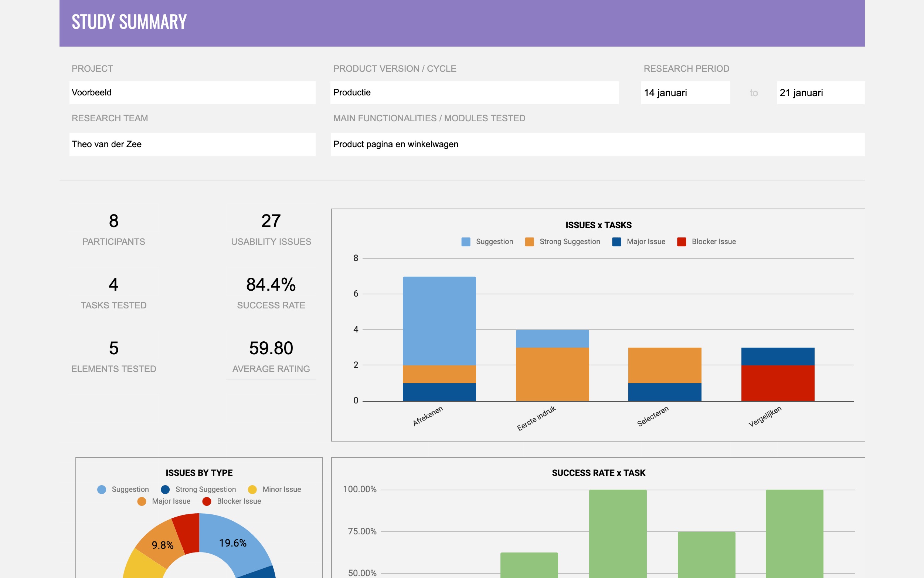Image resolution: width=924 pixels, height=578 pixels.
Task: Click the STUDY SUMMARY heading
Action: coord(129,22)
